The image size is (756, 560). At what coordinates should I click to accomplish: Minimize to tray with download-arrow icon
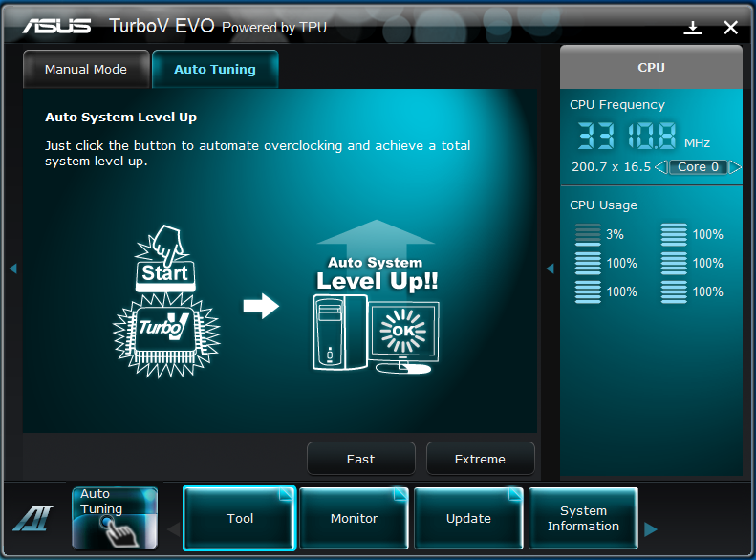coord(693,28)
